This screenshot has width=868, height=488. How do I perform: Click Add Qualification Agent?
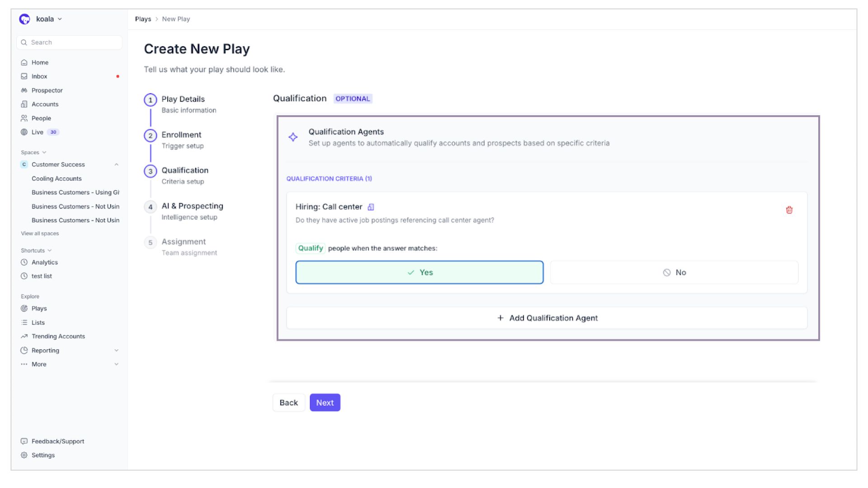pos(547,318)
